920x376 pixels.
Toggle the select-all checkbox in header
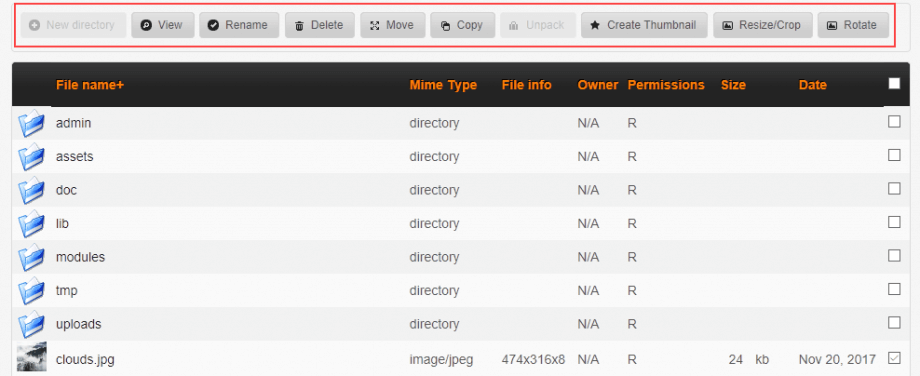click(894, 83)
